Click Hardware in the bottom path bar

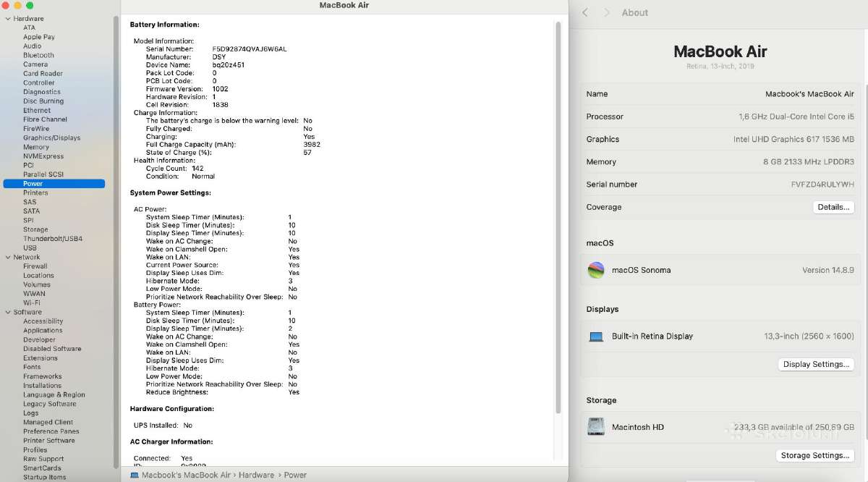pyautogui.click(x=257, y=475)
